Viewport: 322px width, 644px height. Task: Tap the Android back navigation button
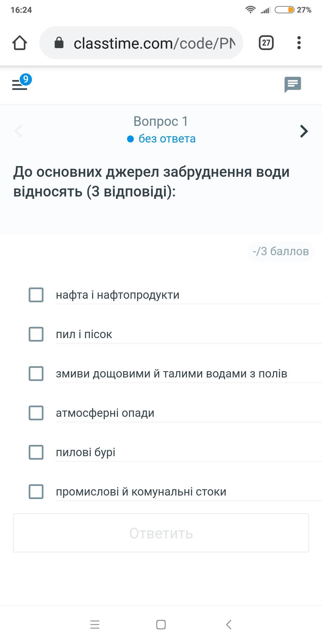pyautogui.click(x=229, y=624)
